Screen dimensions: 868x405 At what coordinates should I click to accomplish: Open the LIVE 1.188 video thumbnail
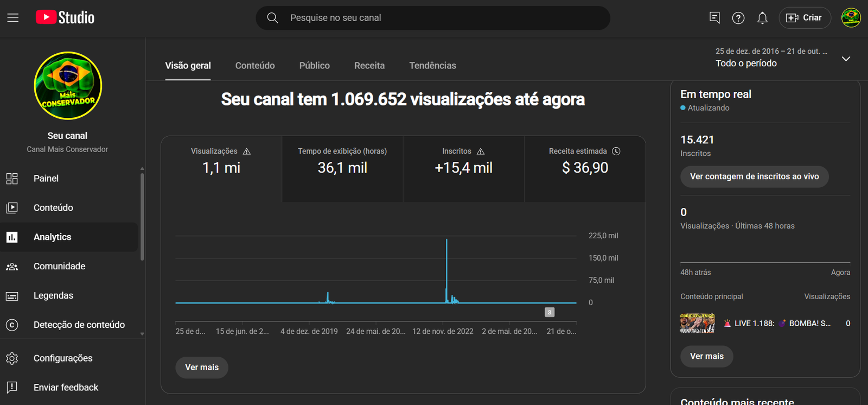[697, 324]
